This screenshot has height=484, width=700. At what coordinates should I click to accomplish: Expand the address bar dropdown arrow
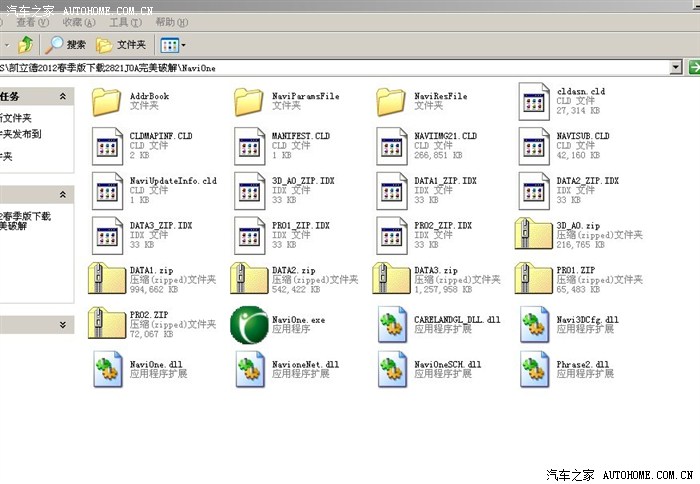pos(677,67)
